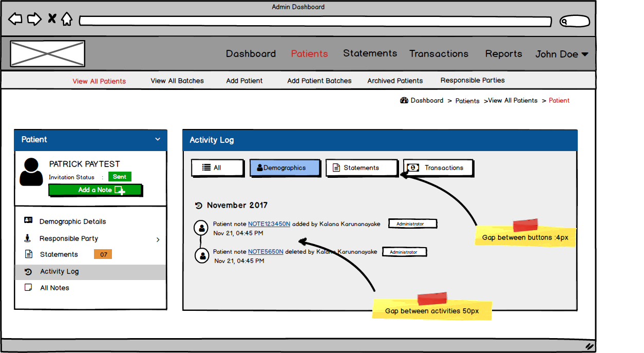Click the Add a Note button
This screenshot has width=644, height=353.
(95, 190)
